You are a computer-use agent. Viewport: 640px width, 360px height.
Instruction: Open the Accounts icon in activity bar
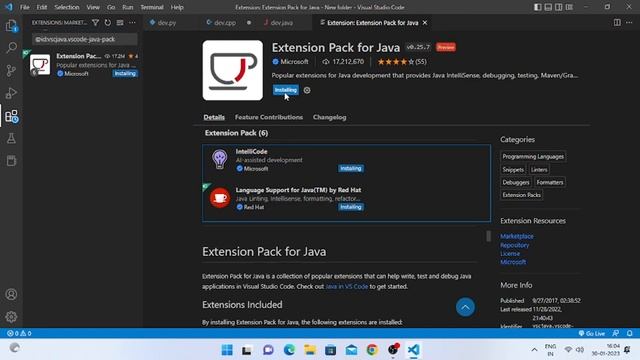tap(11, 294)
